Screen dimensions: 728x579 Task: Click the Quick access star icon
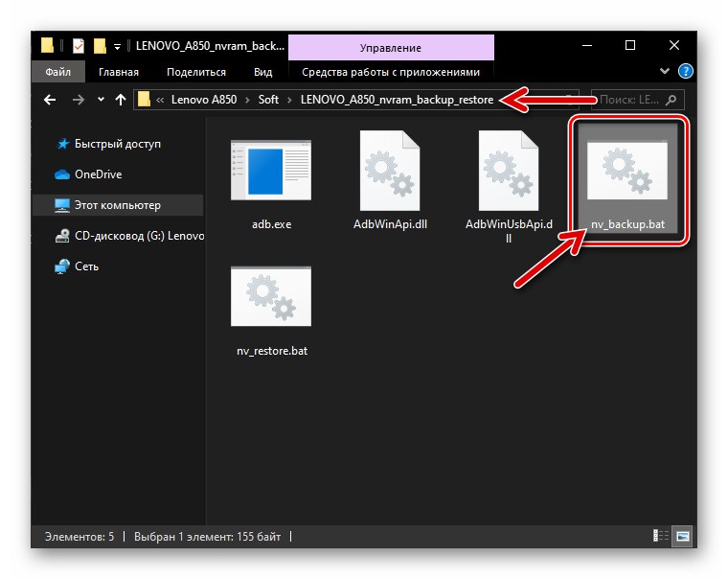click(62, 144)
